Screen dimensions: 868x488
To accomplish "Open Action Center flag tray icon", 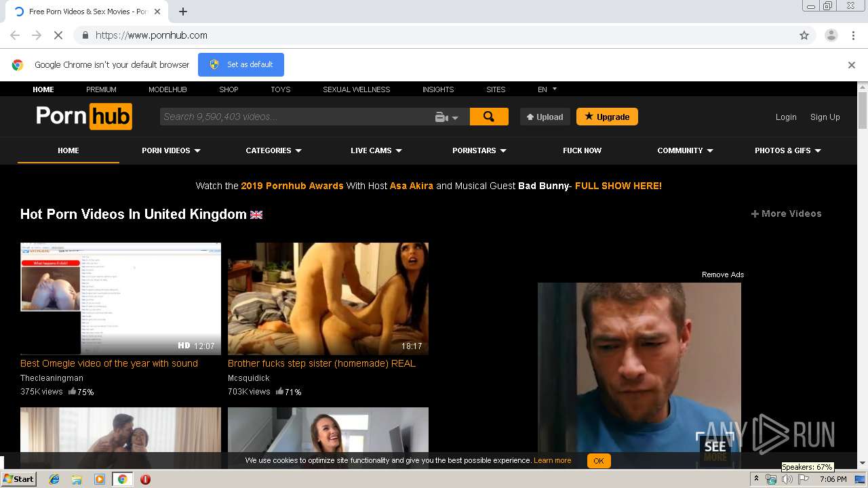I will [x=804, y=479].
